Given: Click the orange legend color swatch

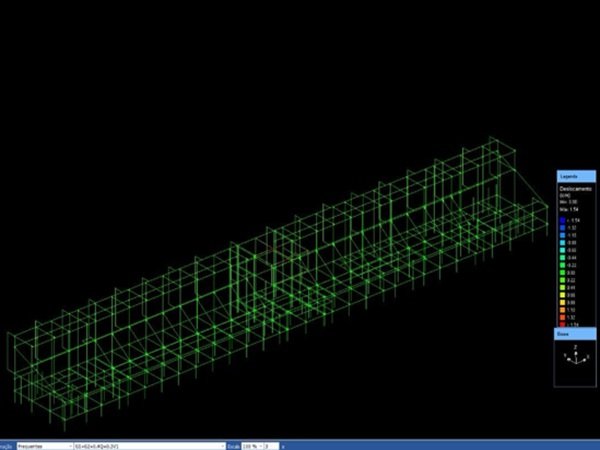Looking at the screenshot, I should click(564, 310).
